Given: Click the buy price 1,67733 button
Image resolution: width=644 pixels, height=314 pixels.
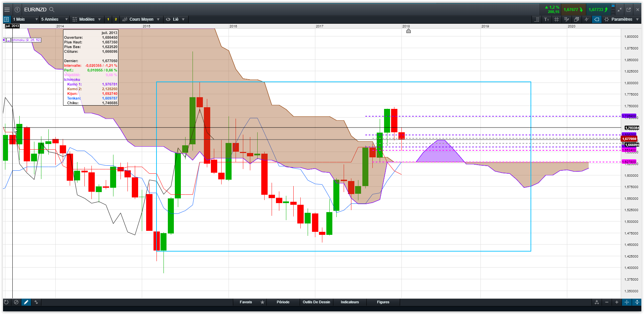Looking at the screenshot, I should pos(598,10).
